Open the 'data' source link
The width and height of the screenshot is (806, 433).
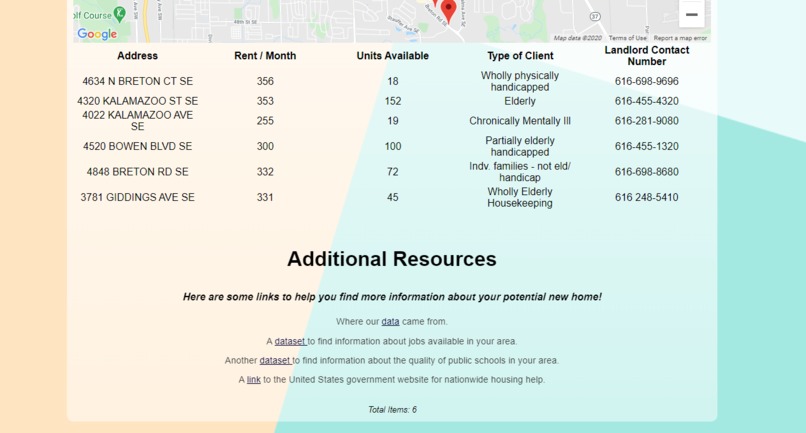[390, 321]
